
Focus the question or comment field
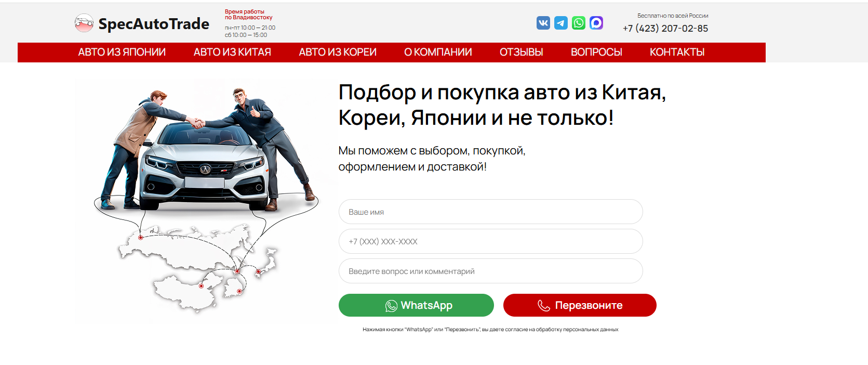click(491, 271)
